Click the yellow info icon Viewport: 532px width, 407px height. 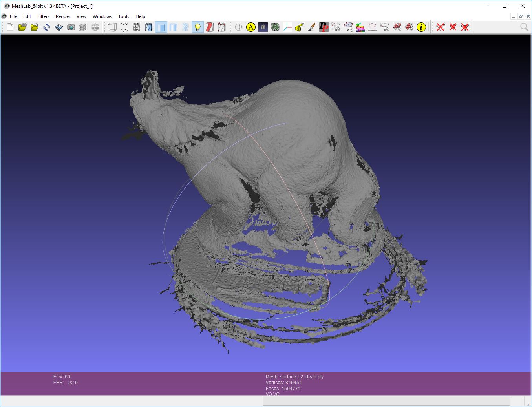click(421, 27)
